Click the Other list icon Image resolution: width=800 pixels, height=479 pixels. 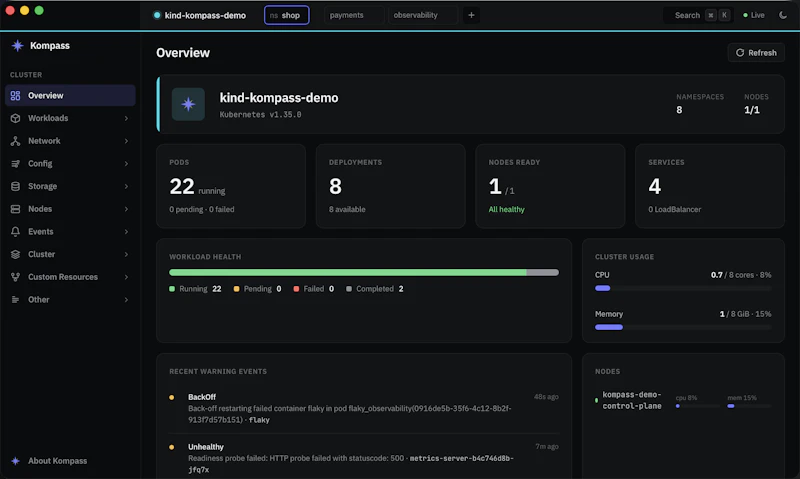[15, 299]
